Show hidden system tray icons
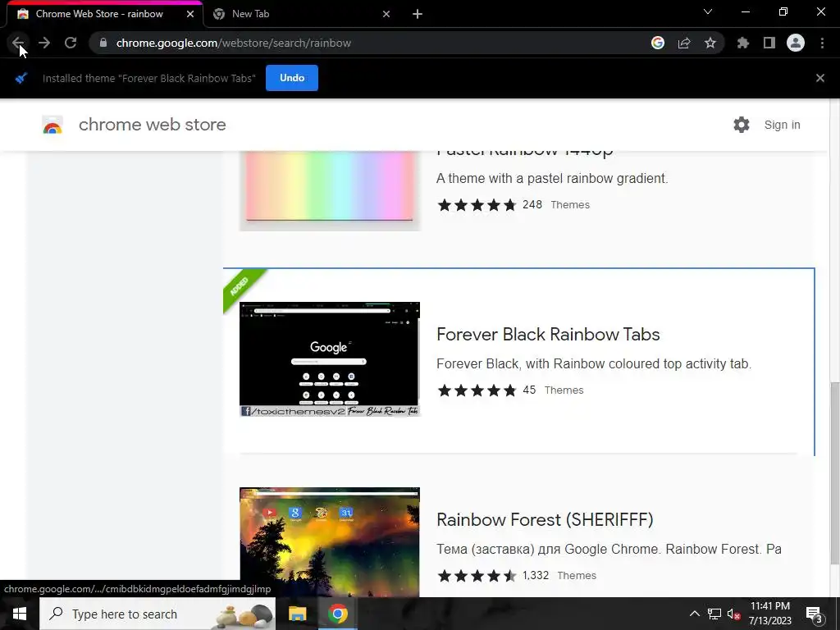Image resolution: width=840 pixels, height=630 pixels. (x=694, y=614)
